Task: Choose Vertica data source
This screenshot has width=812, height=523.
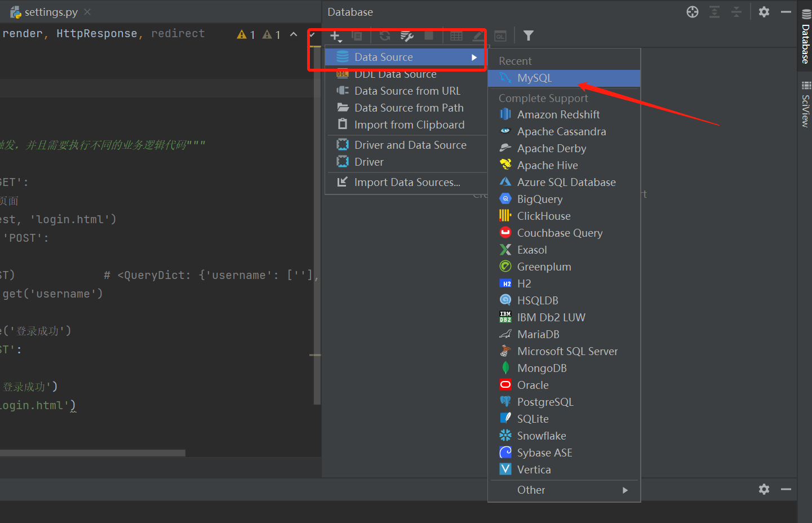Action: click(x=564, y=469)
